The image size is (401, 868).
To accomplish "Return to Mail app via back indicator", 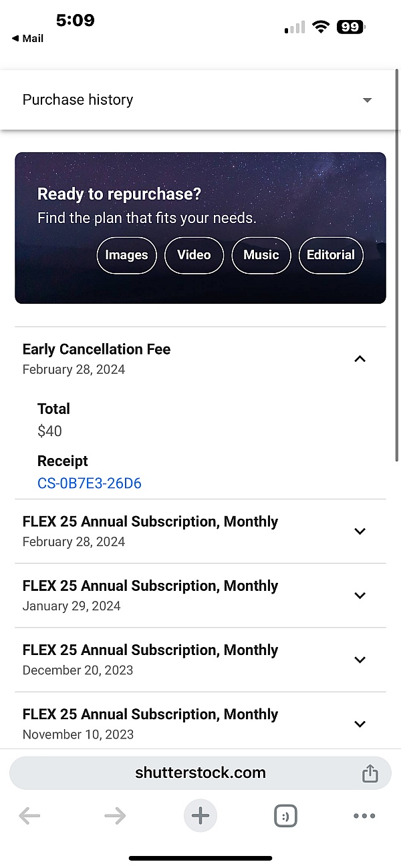I will click(27, 39).
